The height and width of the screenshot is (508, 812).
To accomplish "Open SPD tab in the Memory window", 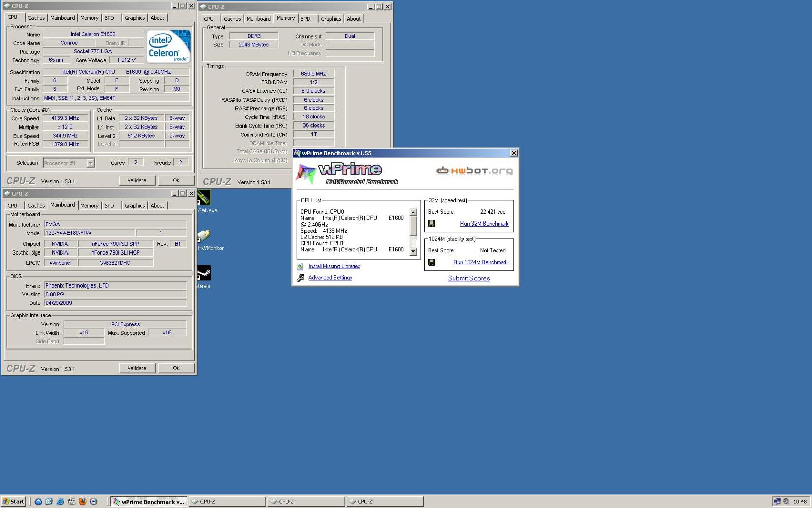I will coord(306,19).
